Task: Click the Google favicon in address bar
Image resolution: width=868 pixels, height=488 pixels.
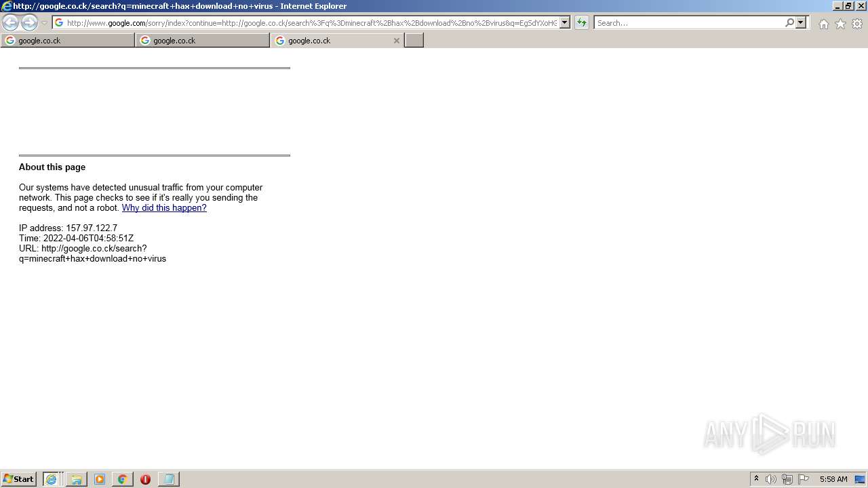Action: (59, 23)
